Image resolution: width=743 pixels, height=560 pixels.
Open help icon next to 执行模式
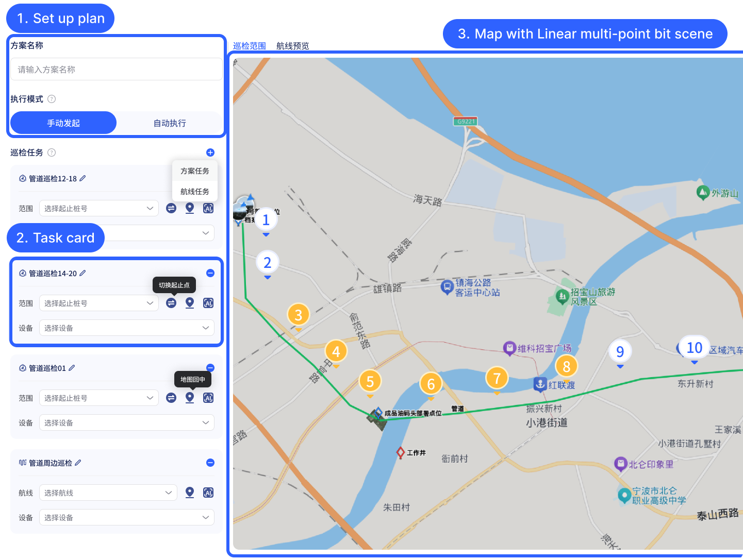coord(52,99)
